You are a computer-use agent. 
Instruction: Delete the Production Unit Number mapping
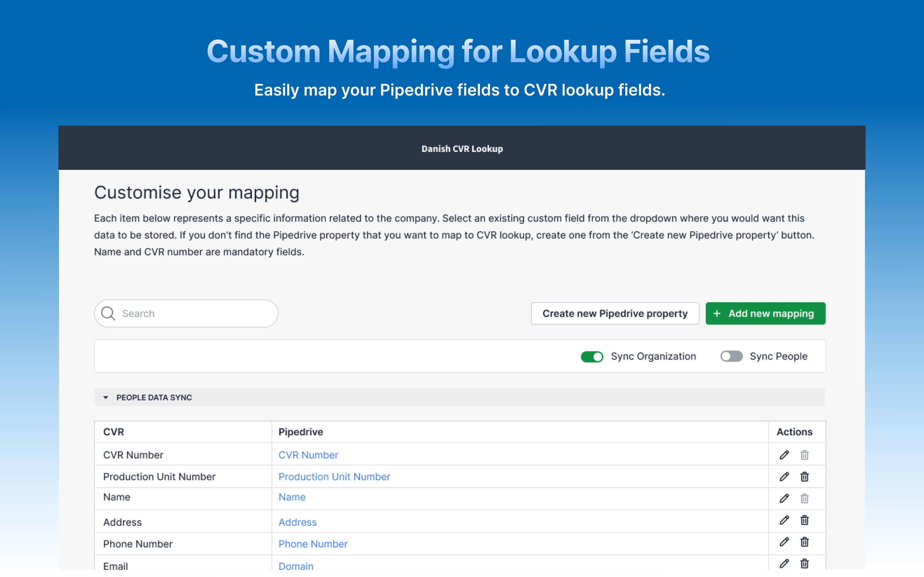[x=805, y=477]
